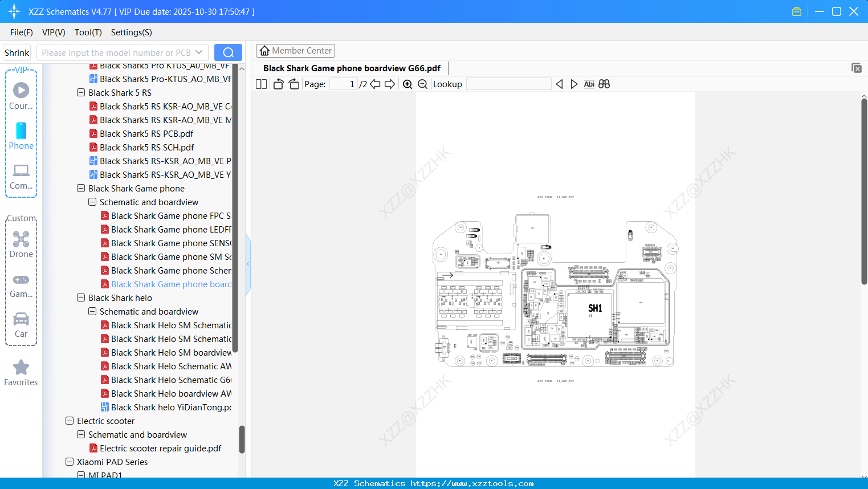Click the search button beside the model input

(x=228, y=52)
